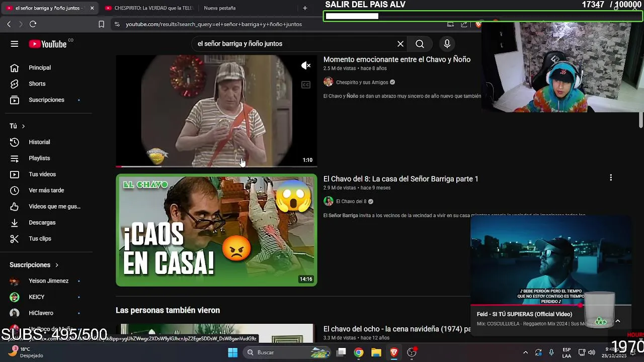Viewport: 644px width, 362px height.
Task: Expand the Tú section
Action: point(17,126)
